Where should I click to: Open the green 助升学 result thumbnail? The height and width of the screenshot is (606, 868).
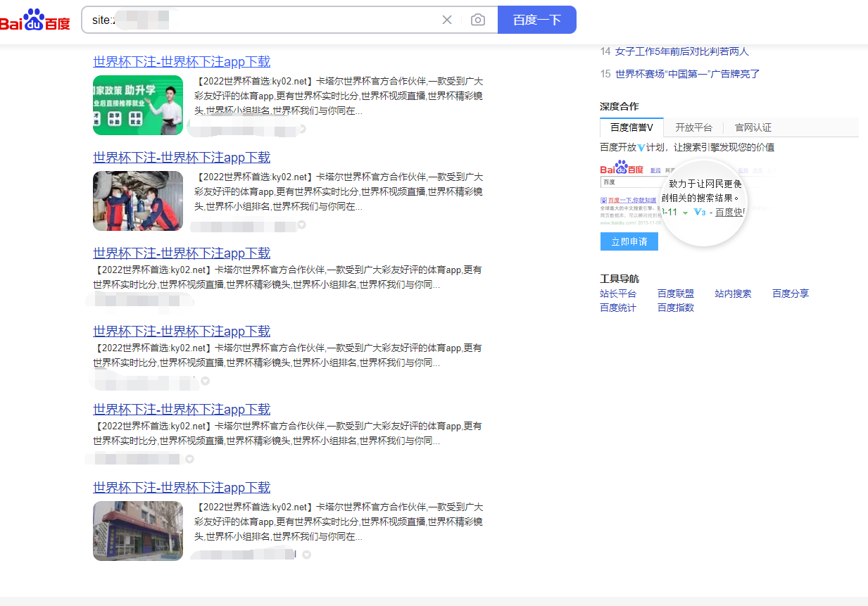[138, 105]
